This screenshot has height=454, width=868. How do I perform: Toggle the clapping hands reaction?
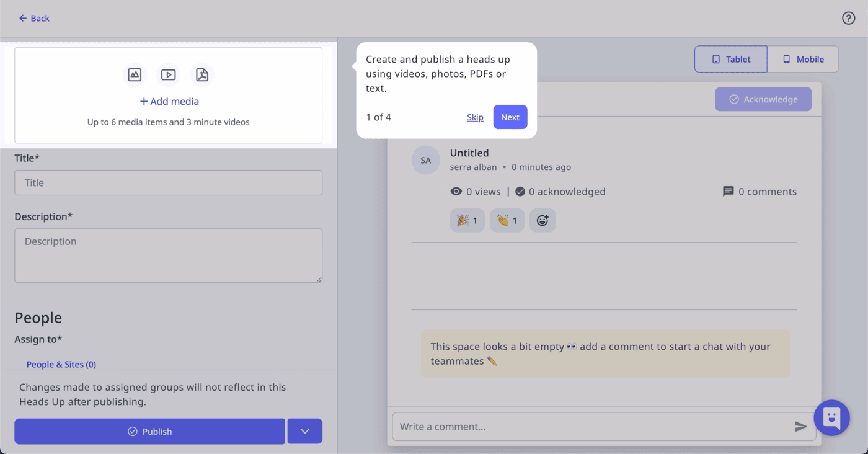[507, 220]
